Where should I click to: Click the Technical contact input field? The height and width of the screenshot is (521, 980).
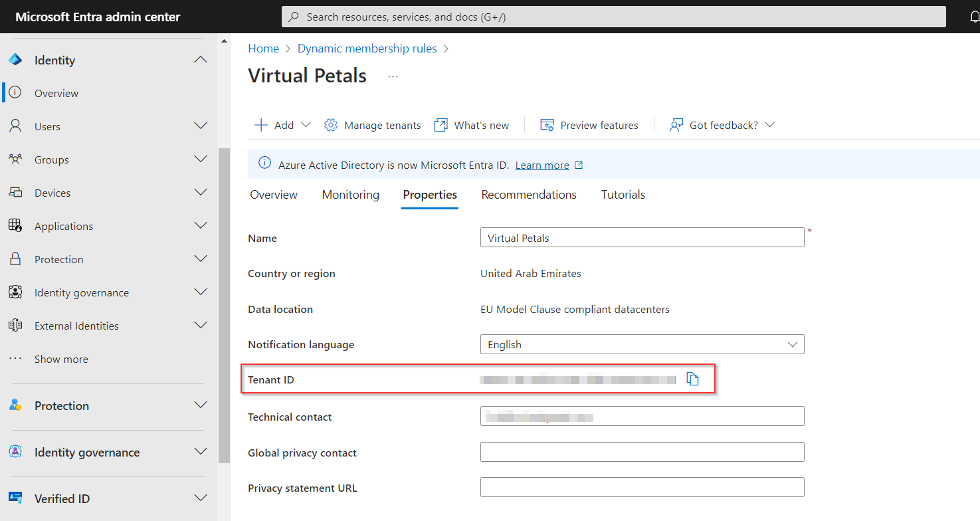(x=642, y=416)
